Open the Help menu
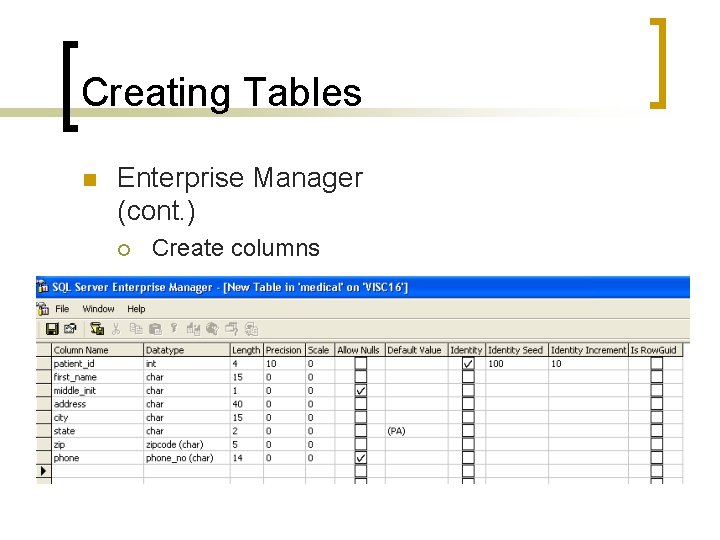 136,309
